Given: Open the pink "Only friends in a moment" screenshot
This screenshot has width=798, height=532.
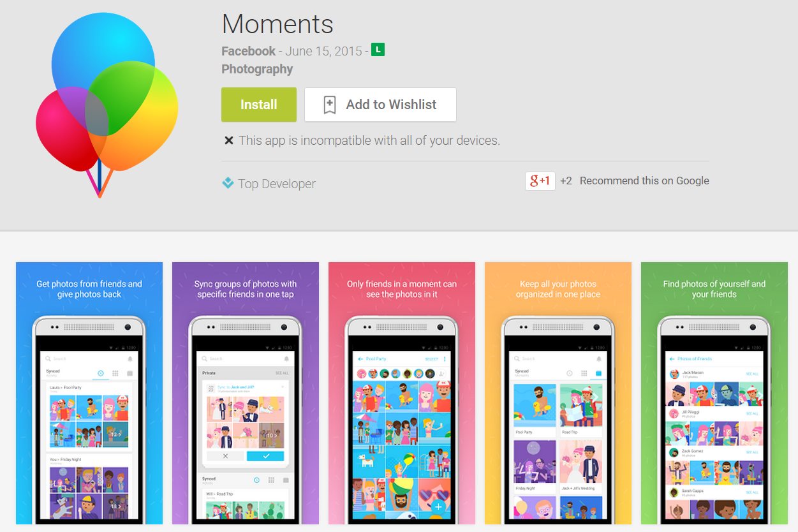Looking at the screenshot, I should pyautogui.click(x=402, y=393).
